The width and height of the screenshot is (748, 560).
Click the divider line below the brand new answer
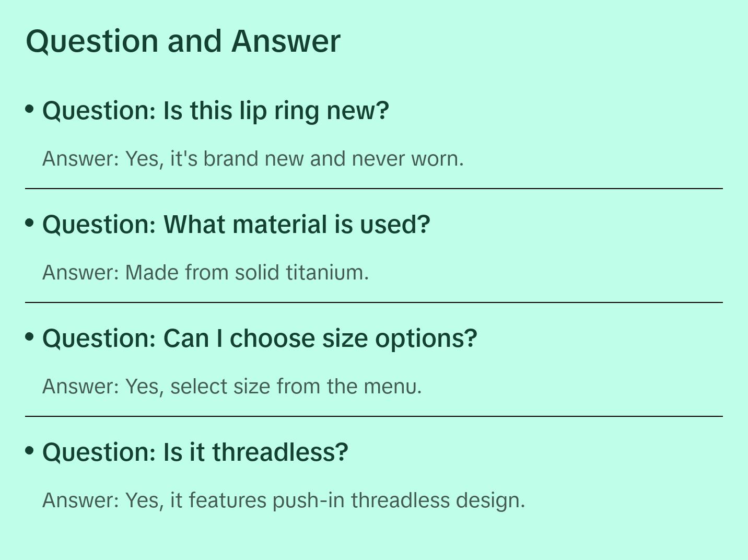pyautogui.click(x=374, y=189)
